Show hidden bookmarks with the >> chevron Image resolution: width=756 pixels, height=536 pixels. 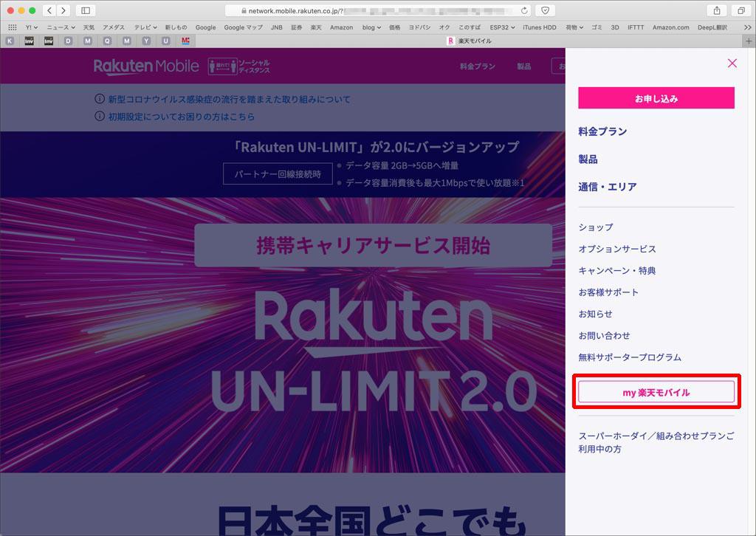tap(747, 27)
